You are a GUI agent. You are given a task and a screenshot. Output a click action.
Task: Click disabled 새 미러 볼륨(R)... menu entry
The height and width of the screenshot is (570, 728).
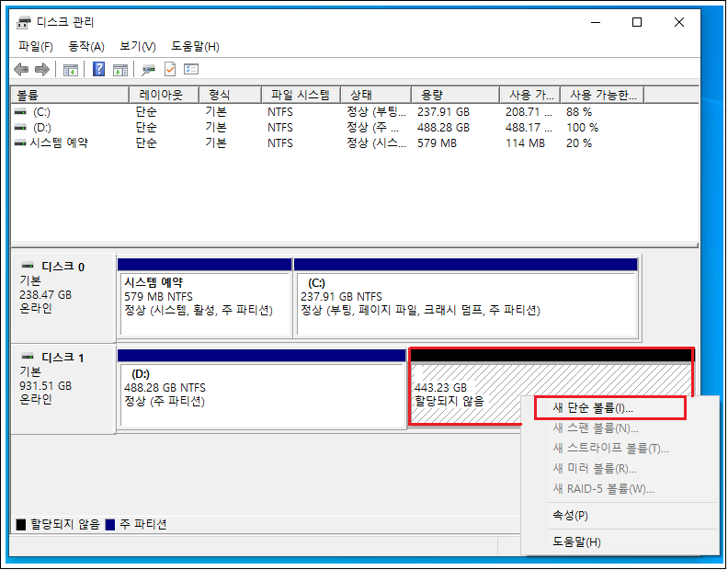pyautogui.click(x=595, y=468)
